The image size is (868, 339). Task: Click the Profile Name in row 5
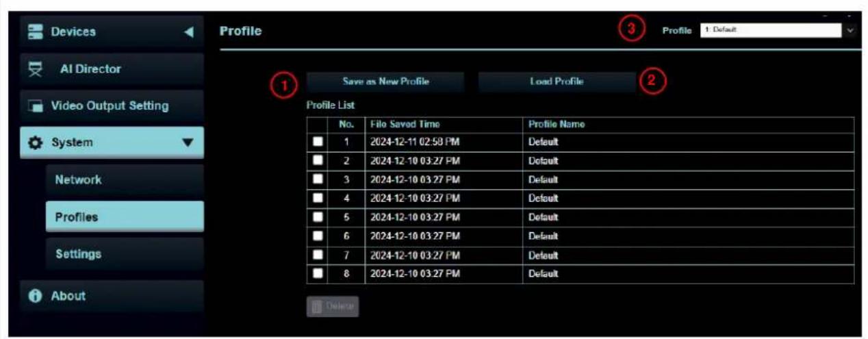coord(543,216)
